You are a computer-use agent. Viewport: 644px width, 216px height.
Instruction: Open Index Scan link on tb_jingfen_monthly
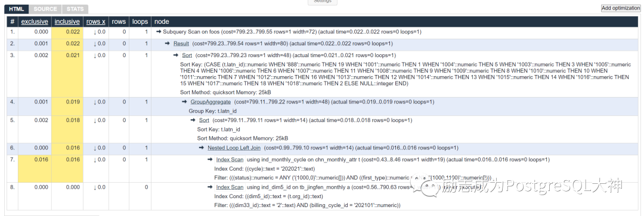[x=230, y=187]
